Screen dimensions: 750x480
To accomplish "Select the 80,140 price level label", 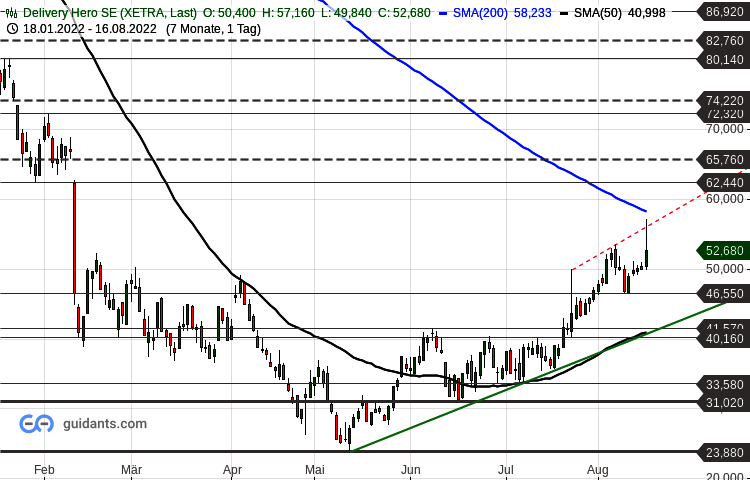I will point(724,60).
